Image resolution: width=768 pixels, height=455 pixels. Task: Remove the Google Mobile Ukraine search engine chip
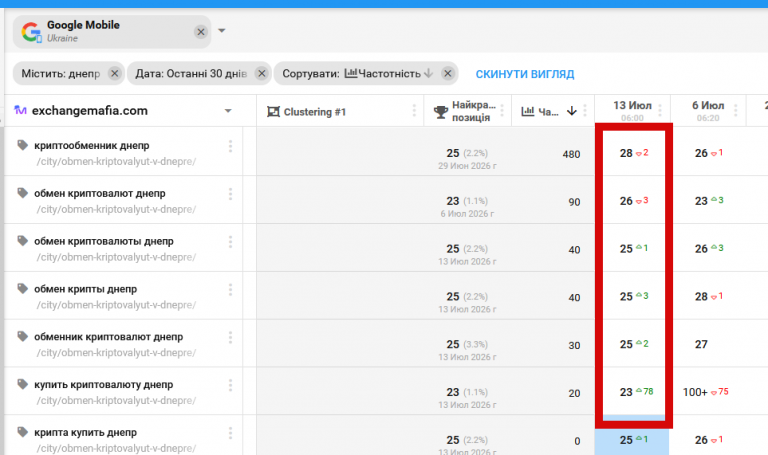200,32
